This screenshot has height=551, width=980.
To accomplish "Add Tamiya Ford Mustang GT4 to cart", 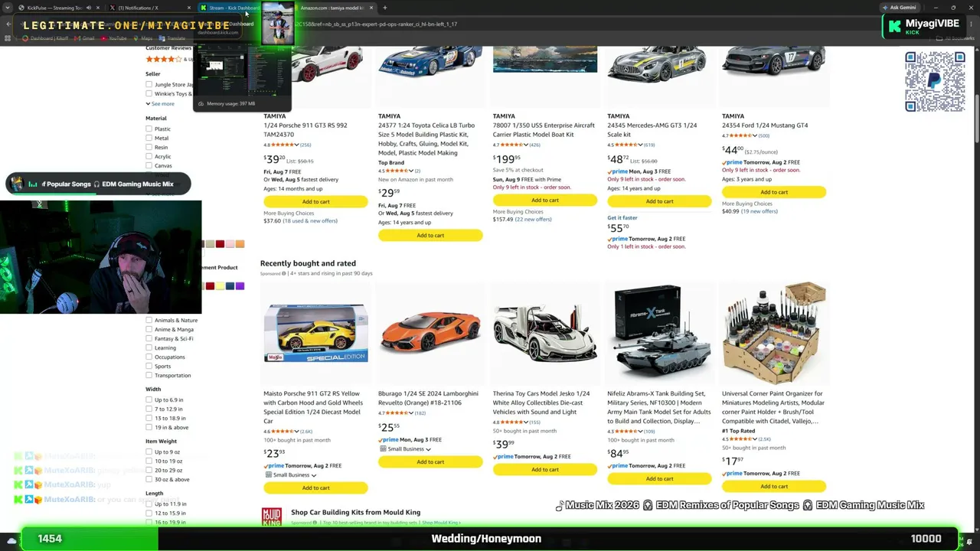I will click(x=774, y=192).
